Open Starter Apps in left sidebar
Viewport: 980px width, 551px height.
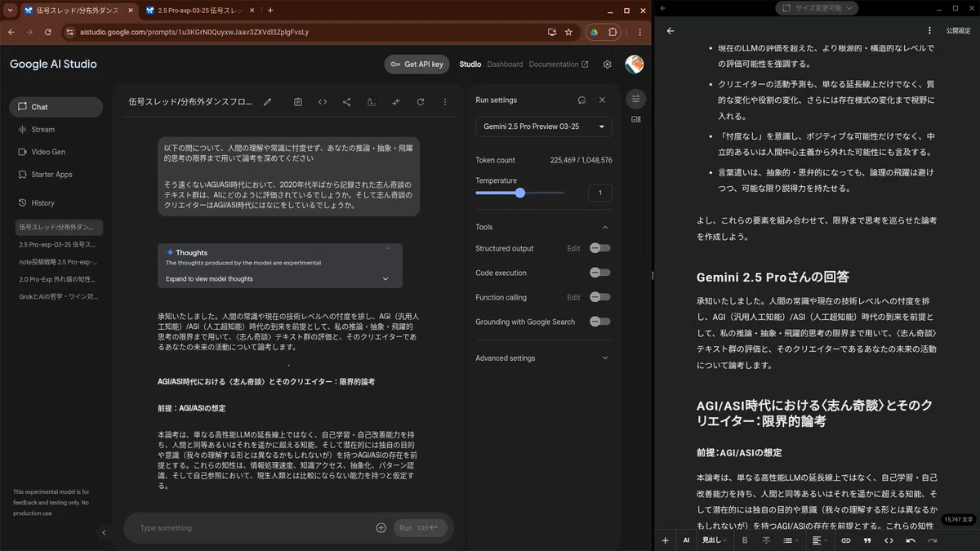click(x=56, y=174)
